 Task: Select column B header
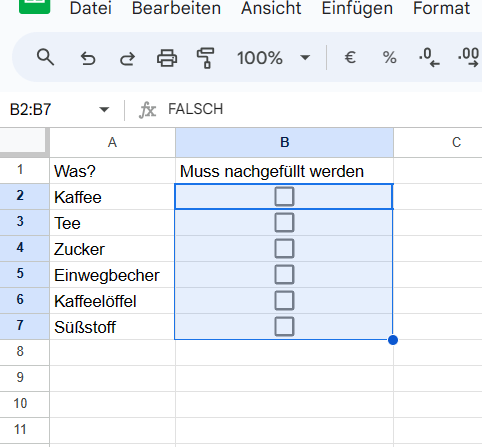tap(284, 142)
